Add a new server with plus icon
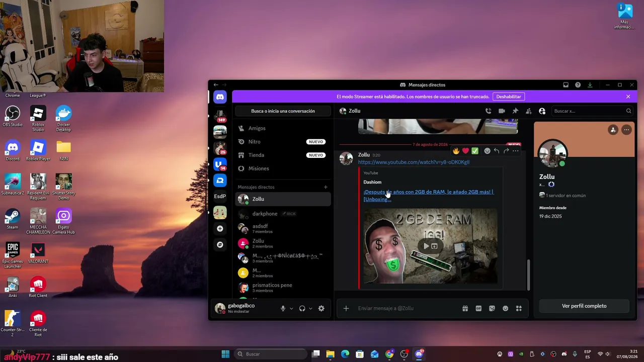The height and width of the screenshot is (362, 644). 220,229
